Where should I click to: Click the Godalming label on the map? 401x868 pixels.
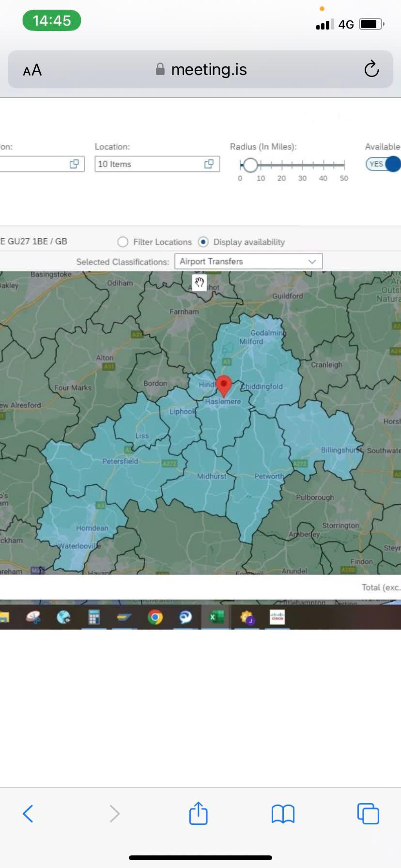pos(268,333)
